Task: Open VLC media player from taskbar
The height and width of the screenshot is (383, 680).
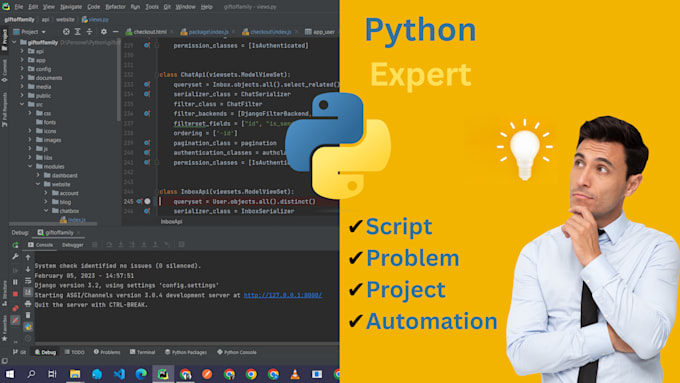Action: tap(295, 374)
